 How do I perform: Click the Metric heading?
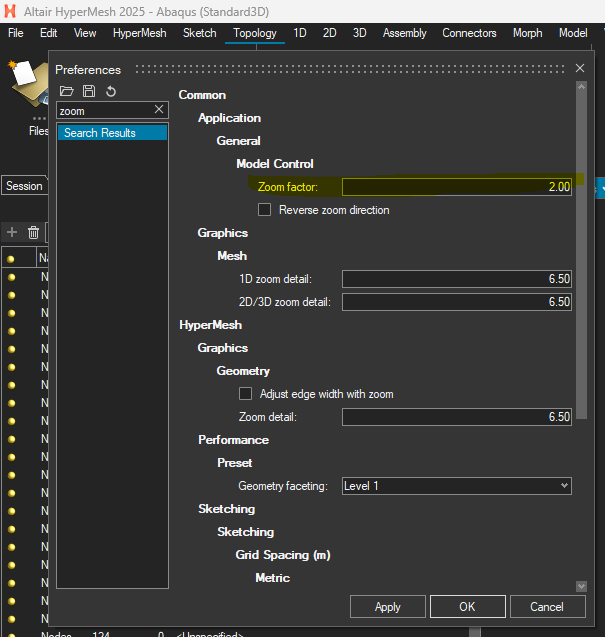pyautogui.click(x=273, y=578)
